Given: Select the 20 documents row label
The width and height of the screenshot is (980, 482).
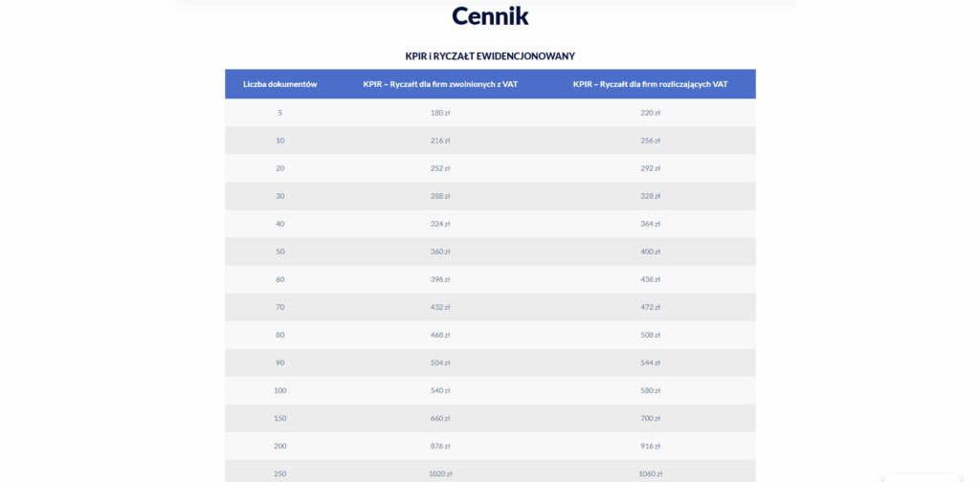Looking at the screenshot, I should coord(279,168).
